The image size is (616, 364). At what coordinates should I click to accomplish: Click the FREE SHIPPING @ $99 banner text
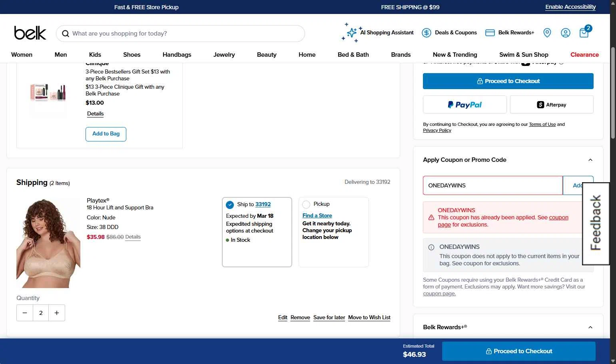click(x=410, y=7)
